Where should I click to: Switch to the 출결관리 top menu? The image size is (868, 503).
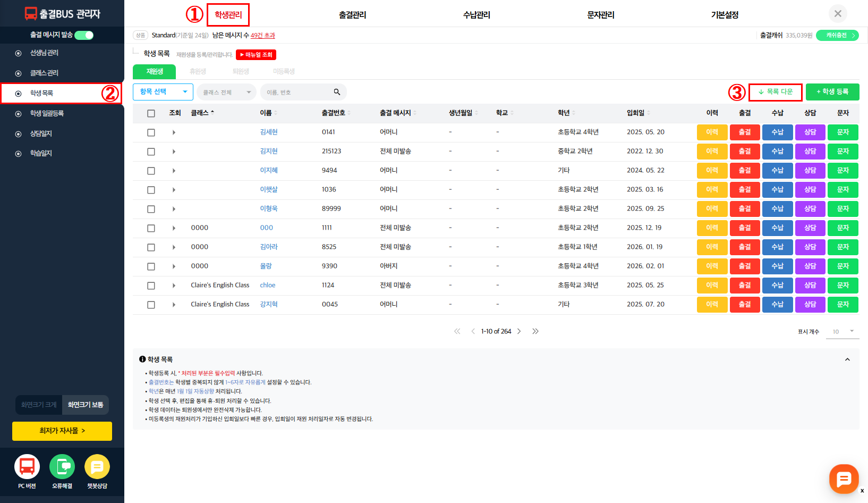point(352,15)
